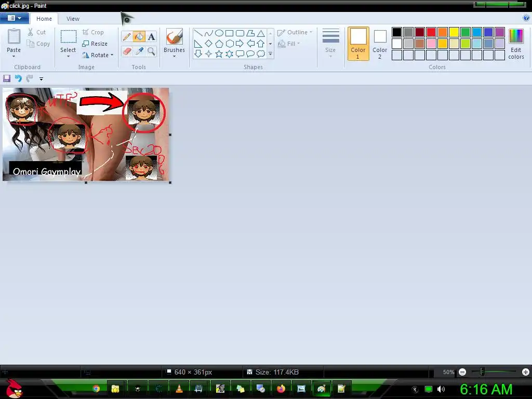This screenshot has height=399, width=532.
Task: Click the zoom in plus button
Action: pos(526,372)
